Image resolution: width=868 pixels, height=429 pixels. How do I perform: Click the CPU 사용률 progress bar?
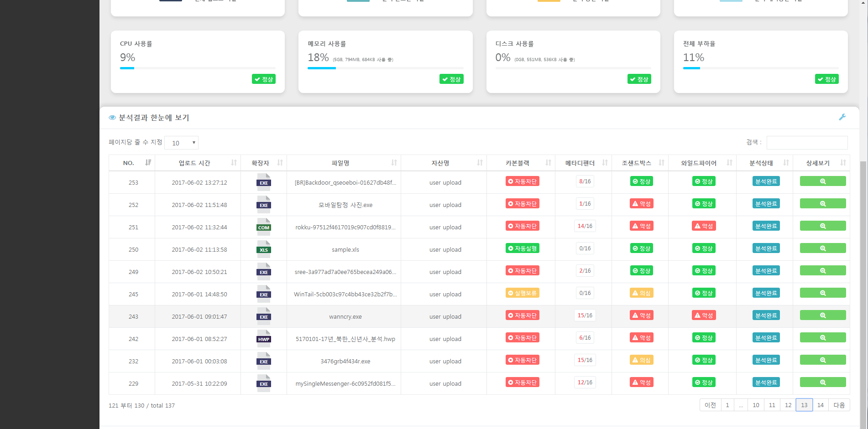(198, 68)
